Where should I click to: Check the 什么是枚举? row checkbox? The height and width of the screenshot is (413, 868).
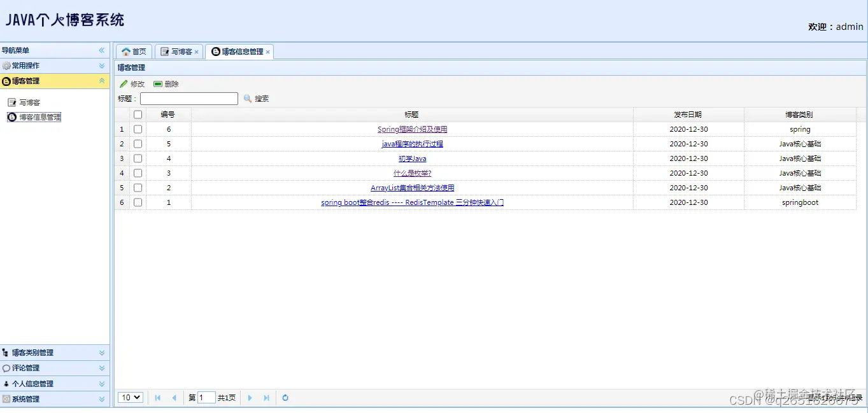pos(138,173)
